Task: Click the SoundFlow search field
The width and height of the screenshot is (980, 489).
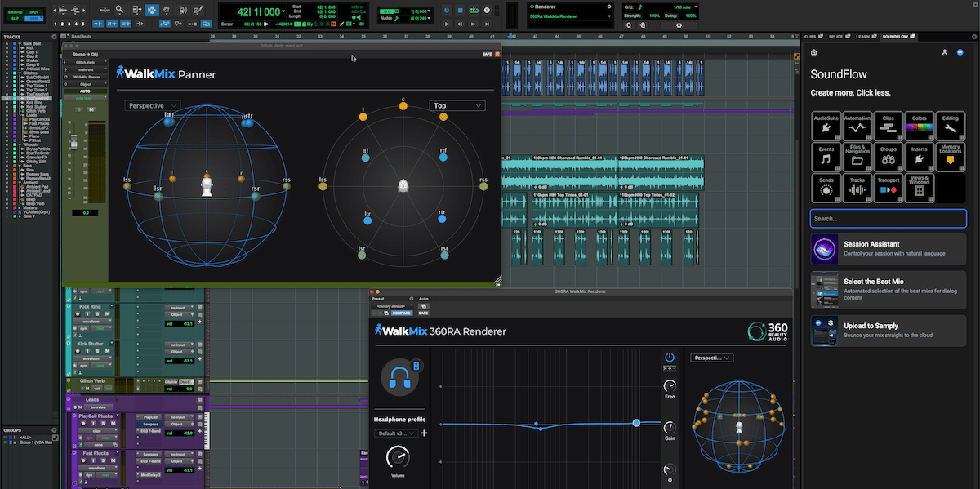Action: click(888, 218)
